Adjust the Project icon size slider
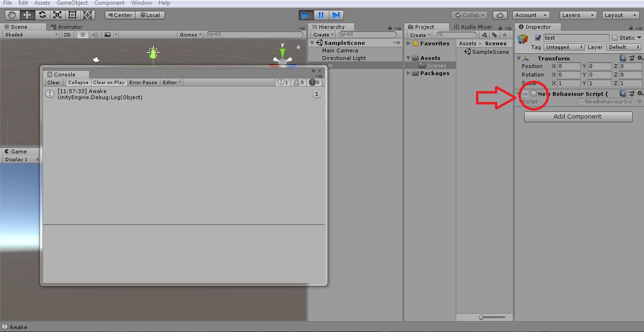 pyautogui.click(x=481, y=317)
